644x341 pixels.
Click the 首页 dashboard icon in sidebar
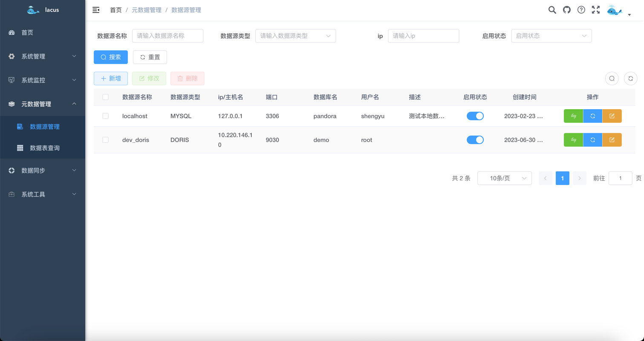coord(11,32)
